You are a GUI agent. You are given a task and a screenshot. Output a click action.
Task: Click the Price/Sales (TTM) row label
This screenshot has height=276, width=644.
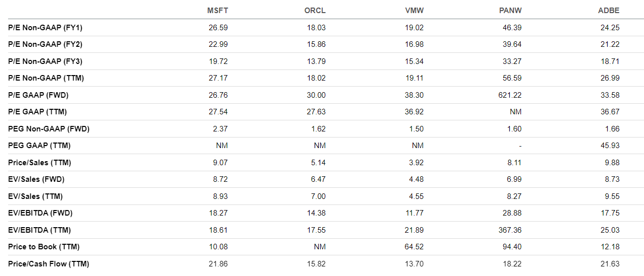point(38,163)
